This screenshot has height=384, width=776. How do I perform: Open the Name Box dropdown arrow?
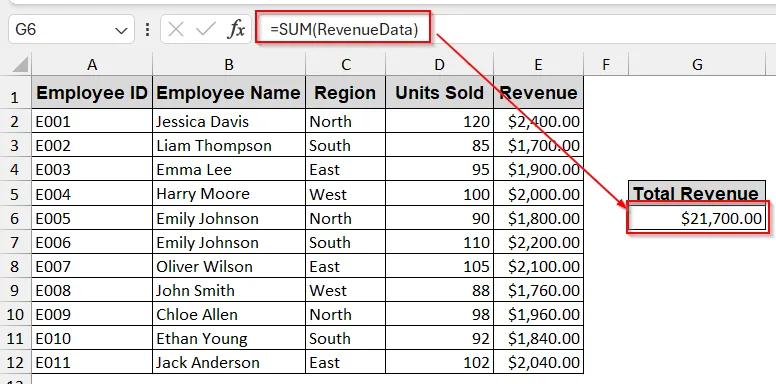121,31
